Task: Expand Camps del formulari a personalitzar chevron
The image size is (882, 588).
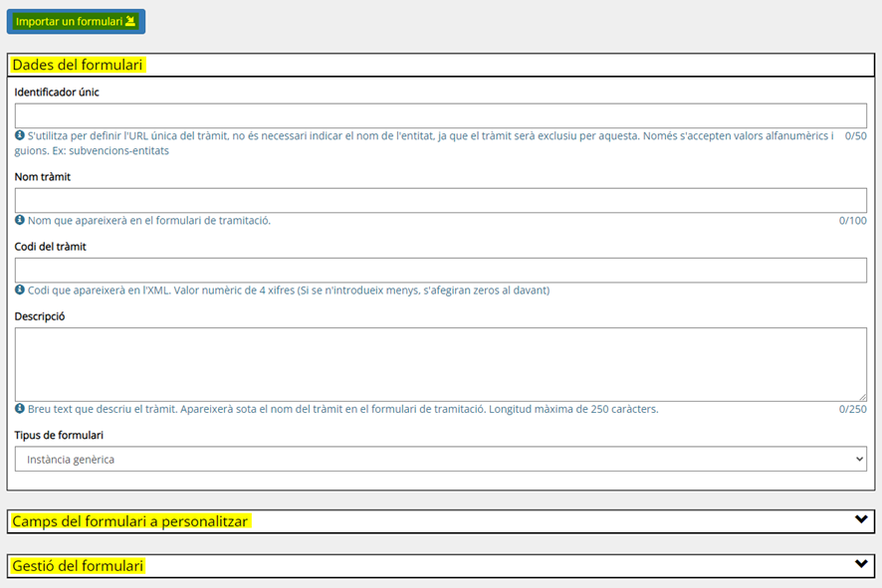Action: click(861, 519)
